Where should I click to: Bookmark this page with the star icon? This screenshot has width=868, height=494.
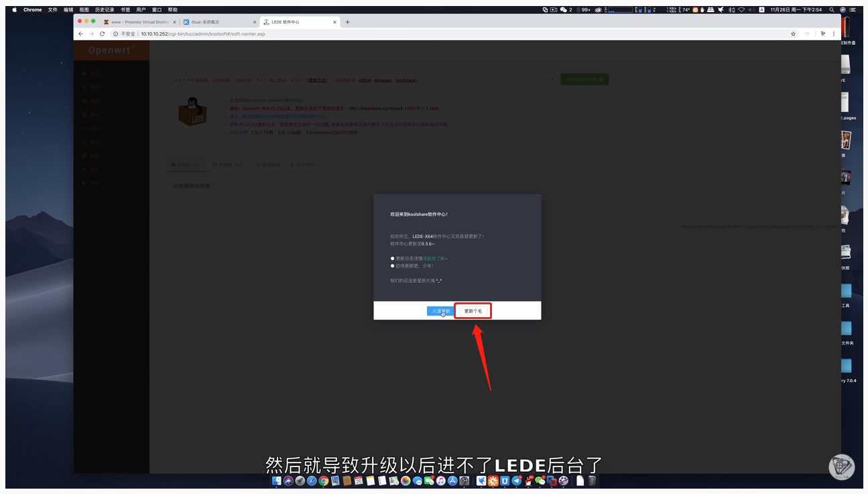click(794, 34)
